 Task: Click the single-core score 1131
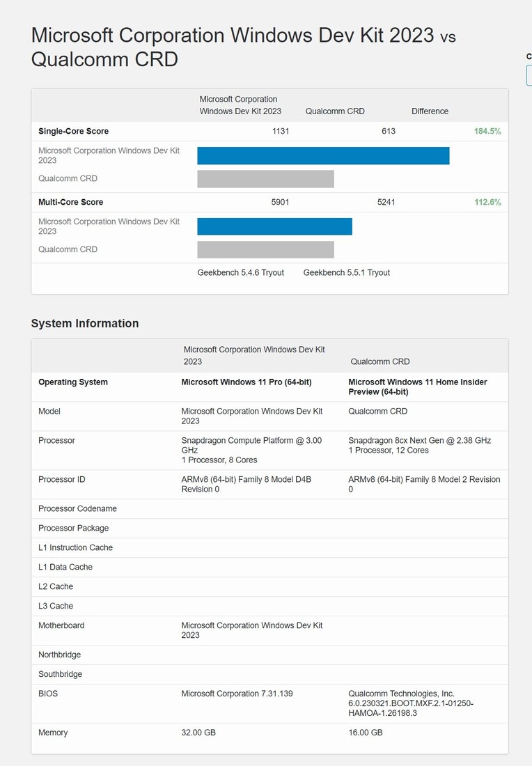[281, 131]
